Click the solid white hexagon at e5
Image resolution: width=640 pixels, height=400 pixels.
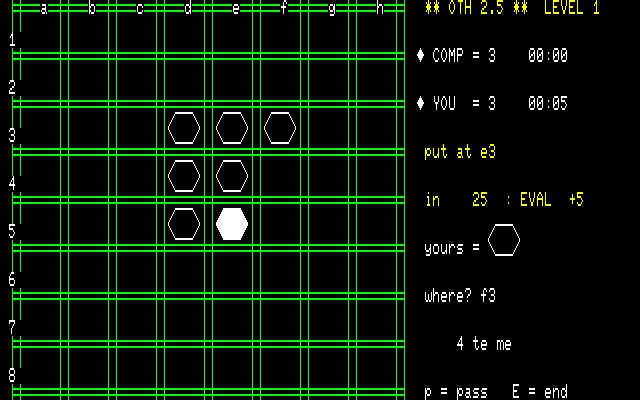(232, 224)
